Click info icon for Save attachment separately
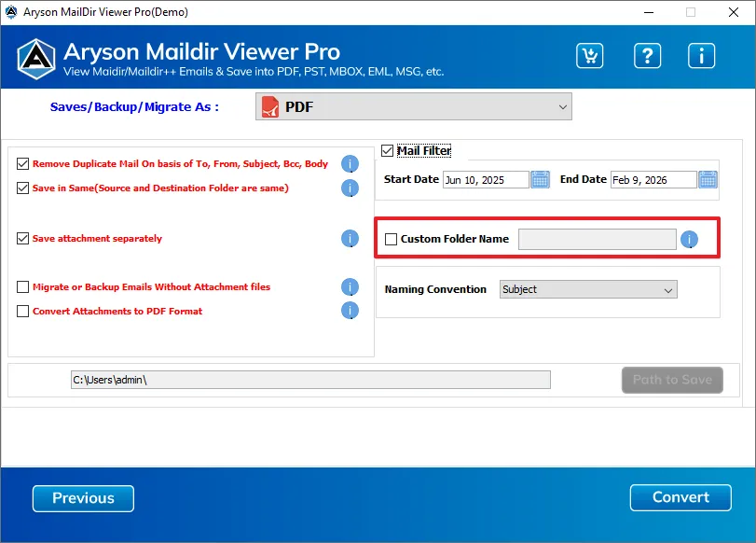 [350, 239]
